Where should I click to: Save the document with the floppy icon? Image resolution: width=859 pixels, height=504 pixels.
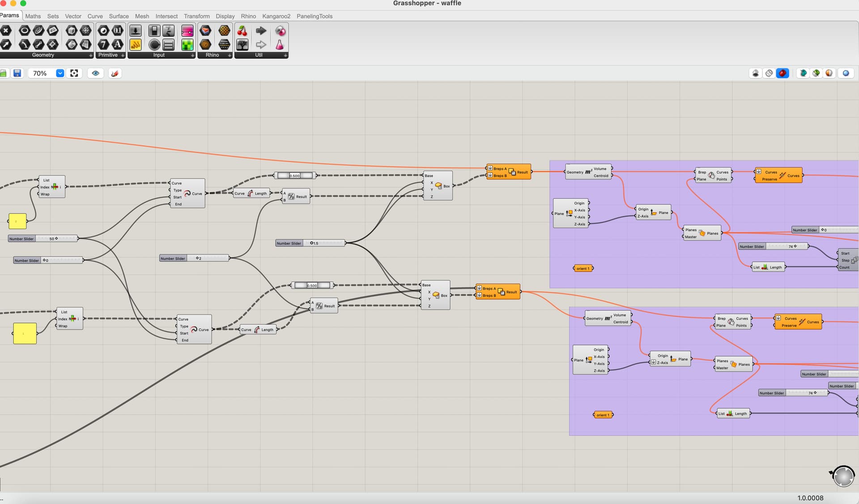click(17, 73)
